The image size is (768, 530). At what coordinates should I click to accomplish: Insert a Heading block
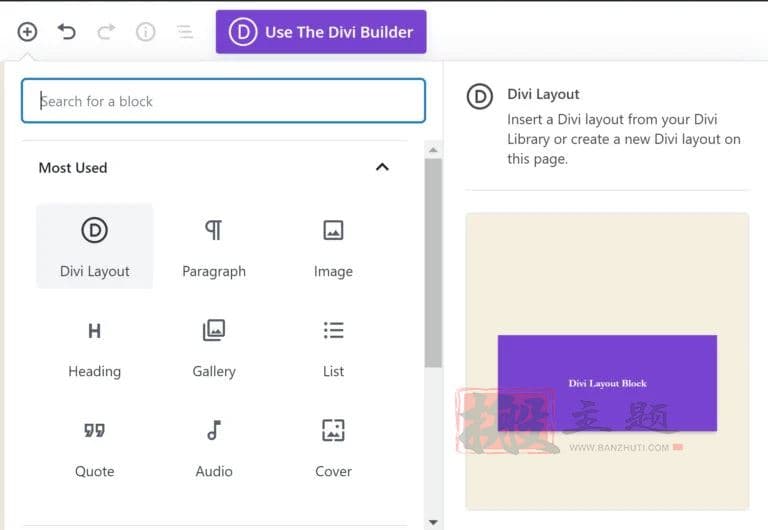pyautogui.click(x=95, y=347)
